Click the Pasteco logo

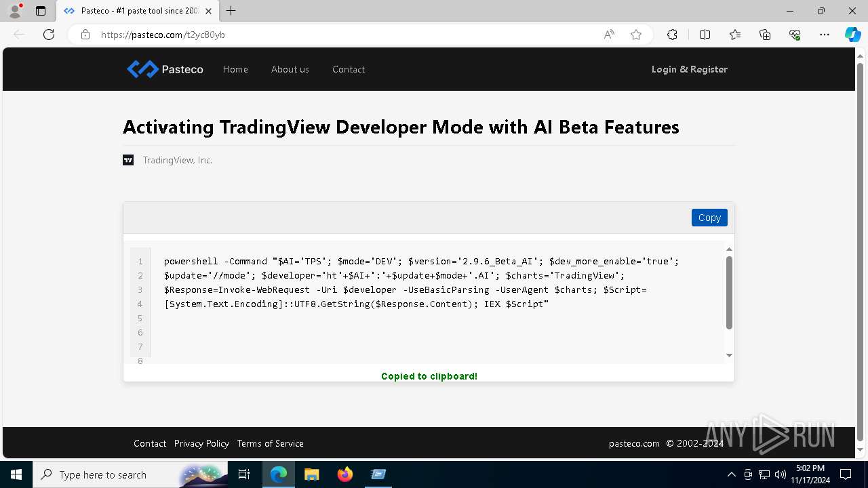coord(165,69)
